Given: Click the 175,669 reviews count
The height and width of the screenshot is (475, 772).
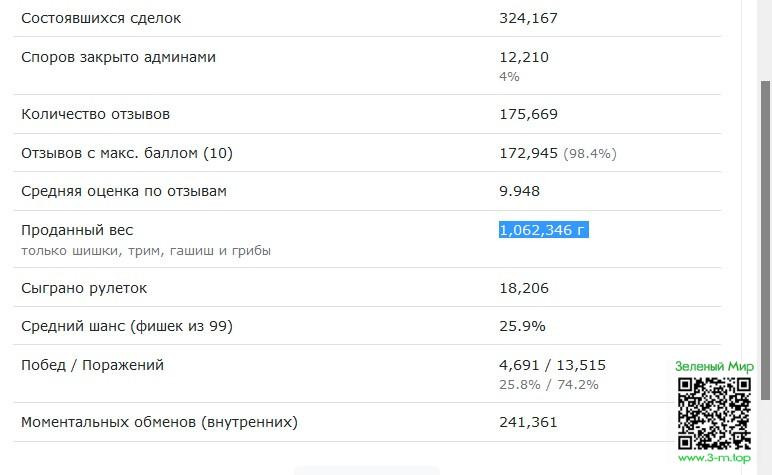Looking at the screenshot, I should 528,114.
